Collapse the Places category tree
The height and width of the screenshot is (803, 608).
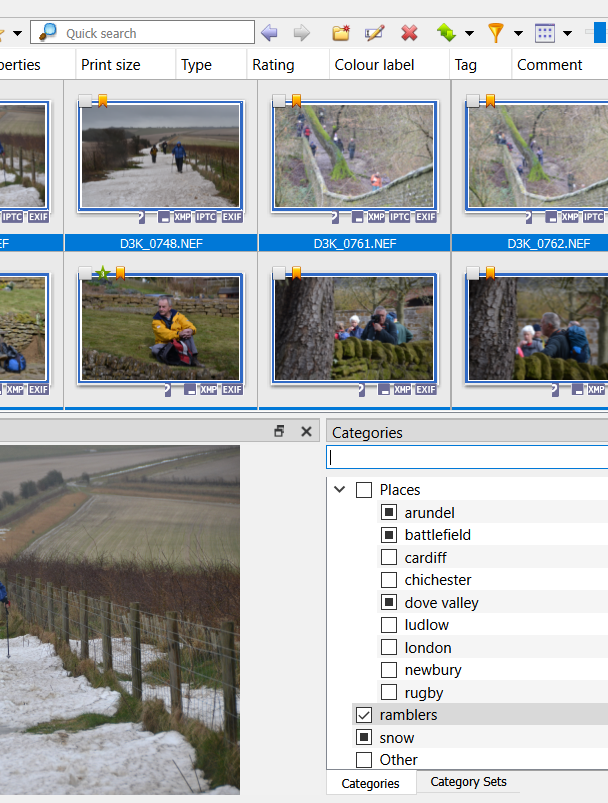tap(340, 490)
